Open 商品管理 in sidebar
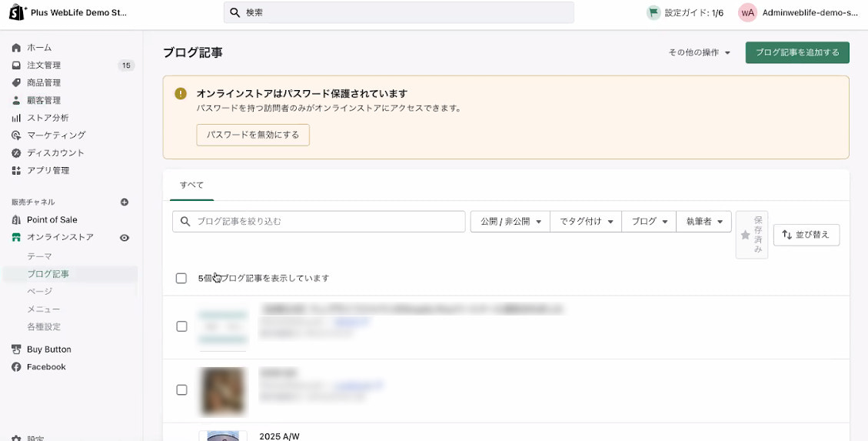This screenshot has height=441, width=868. [44, 83]
